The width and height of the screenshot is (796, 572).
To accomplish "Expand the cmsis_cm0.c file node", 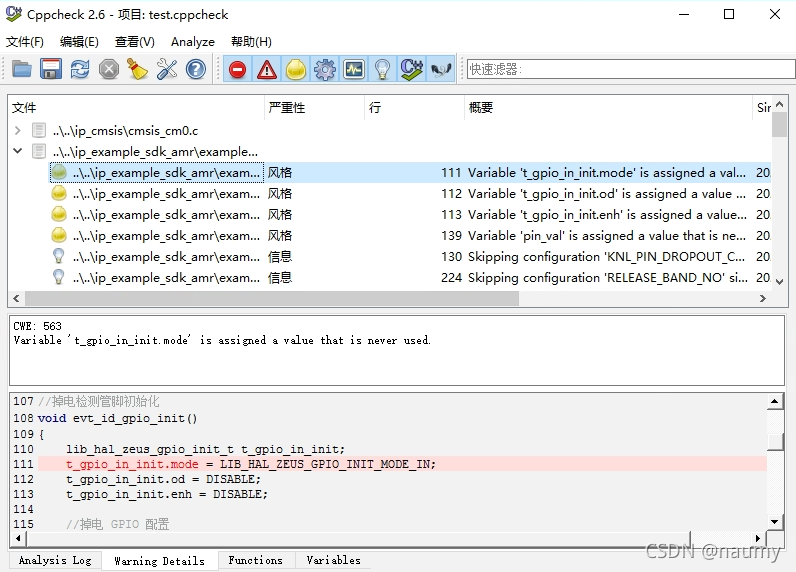I will 18,130.
